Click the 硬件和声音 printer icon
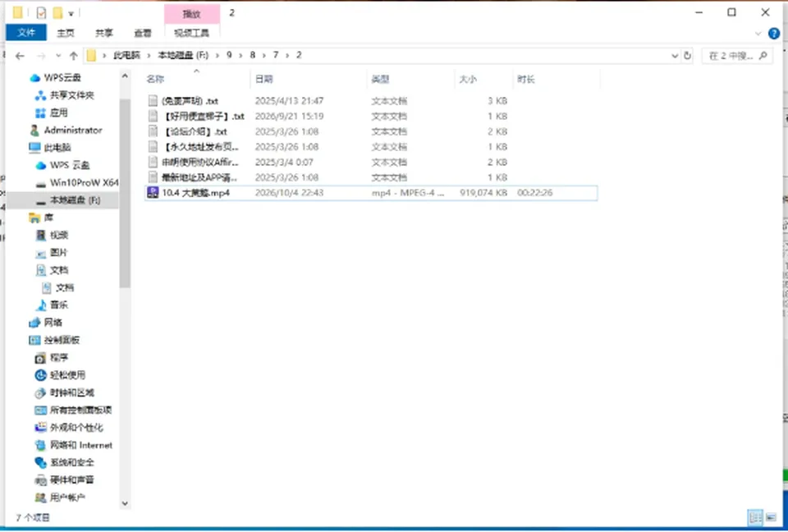Screen dimensions: 788x532 pos(41,480)
